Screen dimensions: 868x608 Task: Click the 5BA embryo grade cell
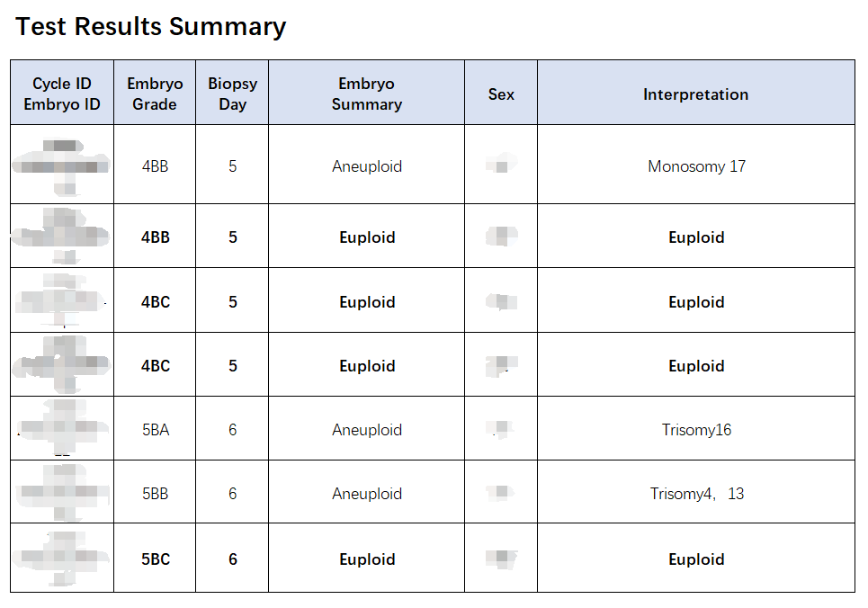tap(155, 430)
